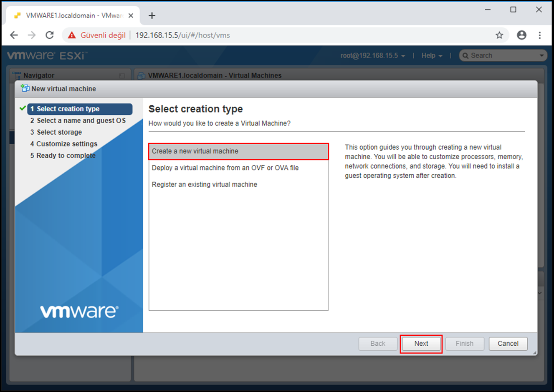
Task: Bookmark this page with the star icon
Action: [x=499, y=35]
